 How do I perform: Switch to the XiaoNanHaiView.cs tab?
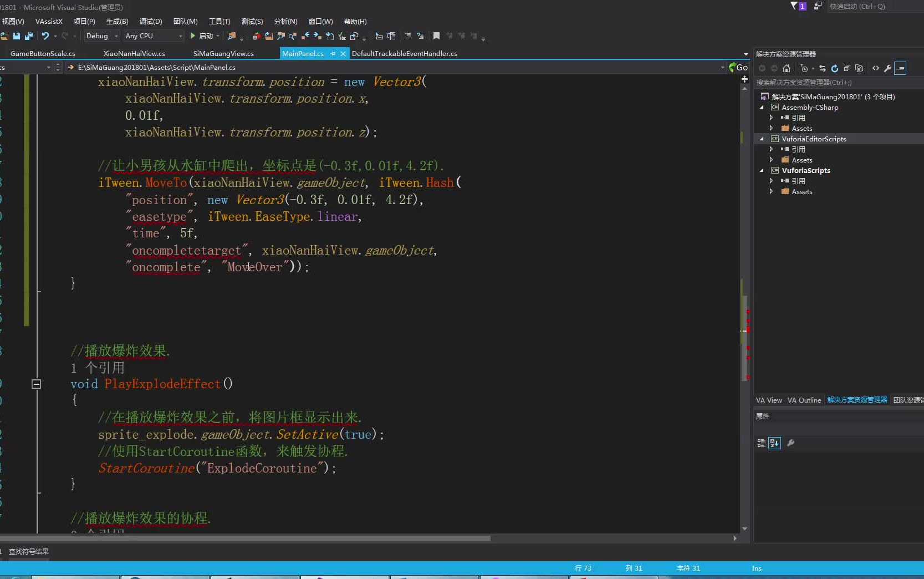134,54
